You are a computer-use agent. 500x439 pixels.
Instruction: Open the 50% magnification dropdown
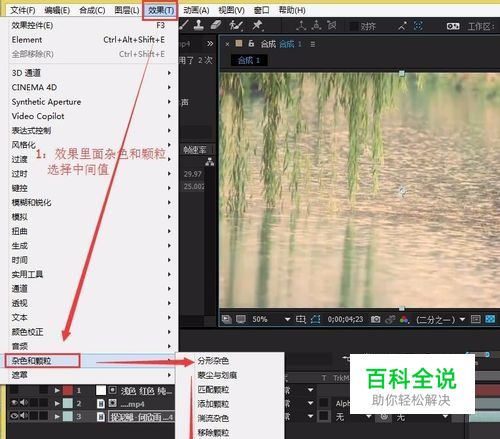[x=287, y=319]
